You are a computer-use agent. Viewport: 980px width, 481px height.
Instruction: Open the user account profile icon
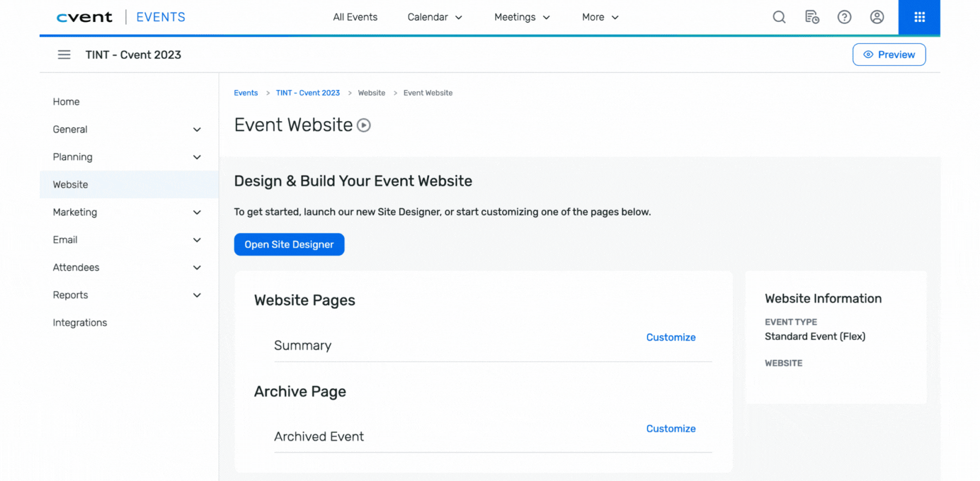[x=877, y=17]
